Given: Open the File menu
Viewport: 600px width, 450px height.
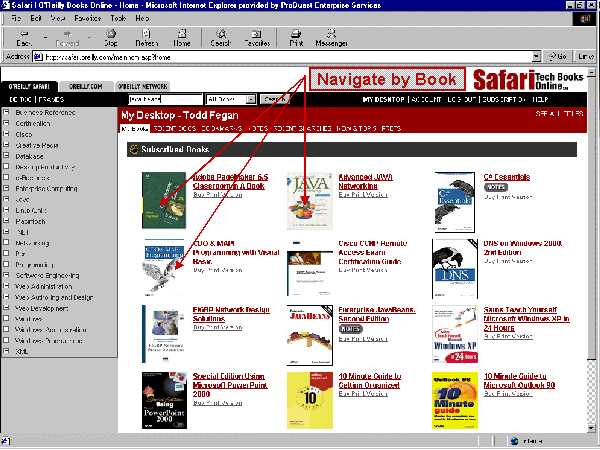Looking at the screenshot, I should 16,18.
